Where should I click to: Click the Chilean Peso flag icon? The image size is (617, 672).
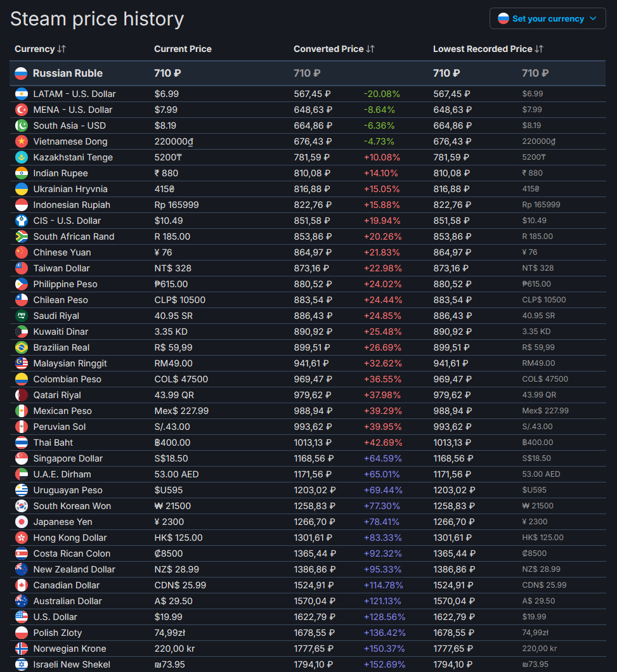(22, 300)
